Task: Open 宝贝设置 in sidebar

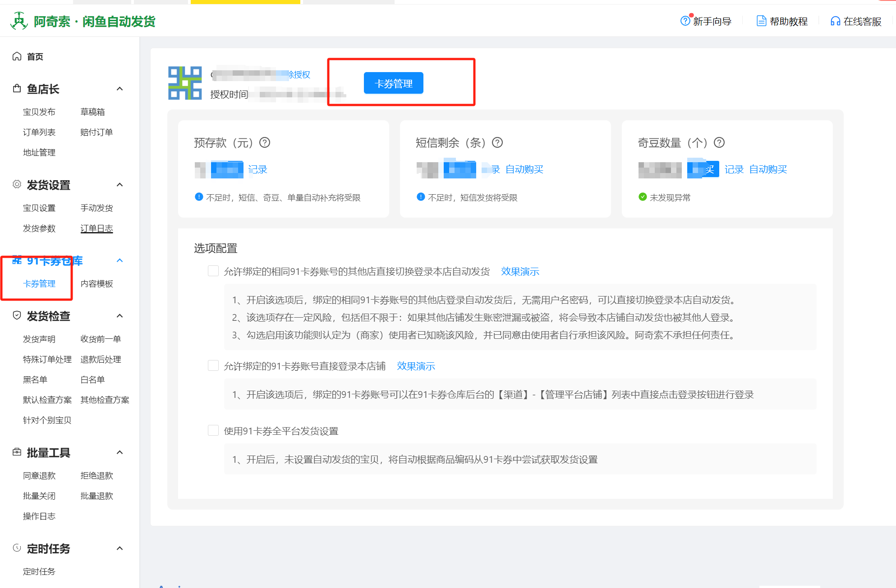Action: pyautogui.click(x=39, y=208)
